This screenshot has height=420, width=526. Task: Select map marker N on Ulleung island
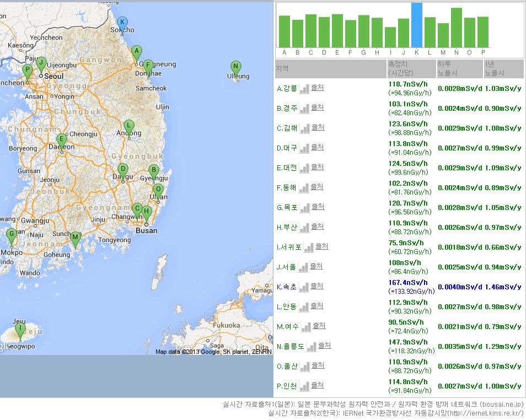coord(235,67)
